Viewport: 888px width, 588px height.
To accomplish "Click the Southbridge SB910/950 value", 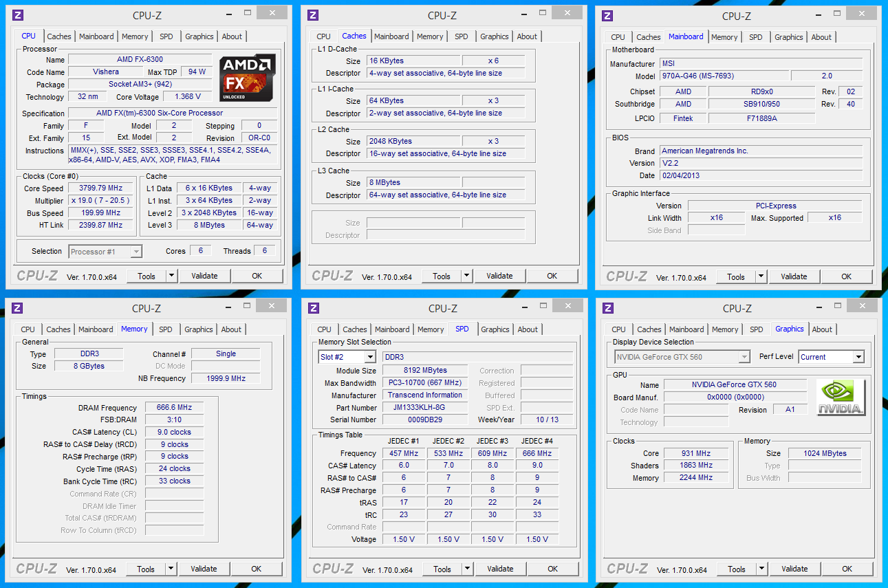I will tap(761, 104).
